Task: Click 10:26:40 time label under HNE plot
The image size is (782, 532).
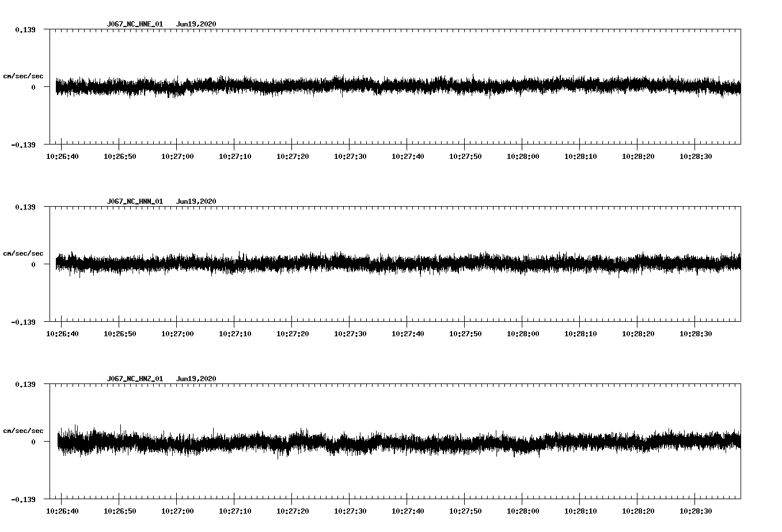Action: (x=62, y=157)
